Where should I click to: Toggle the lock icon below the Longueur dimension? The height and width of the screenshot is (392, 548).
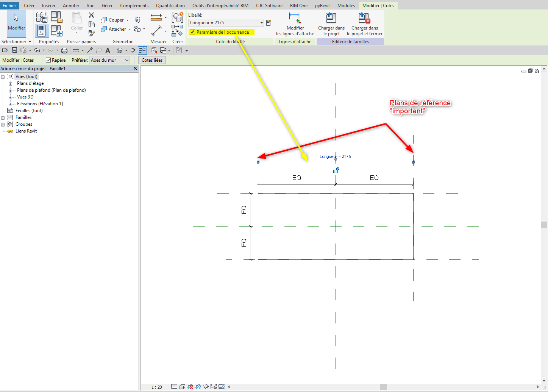tap(336, 171)
